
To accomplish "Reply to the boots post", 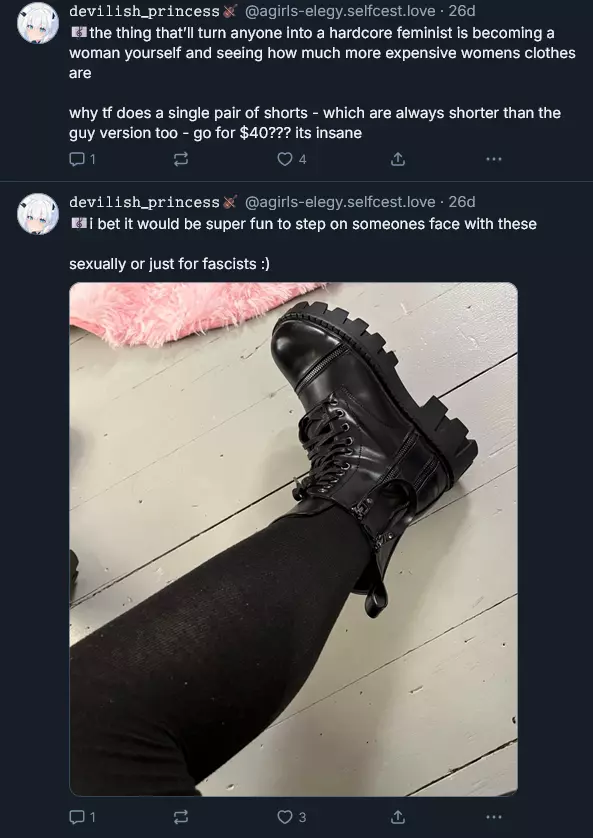I will [x=82, y=817].
